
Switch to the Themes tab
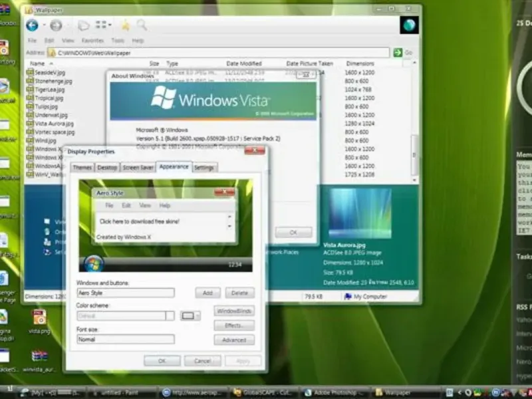click(82, 168)
